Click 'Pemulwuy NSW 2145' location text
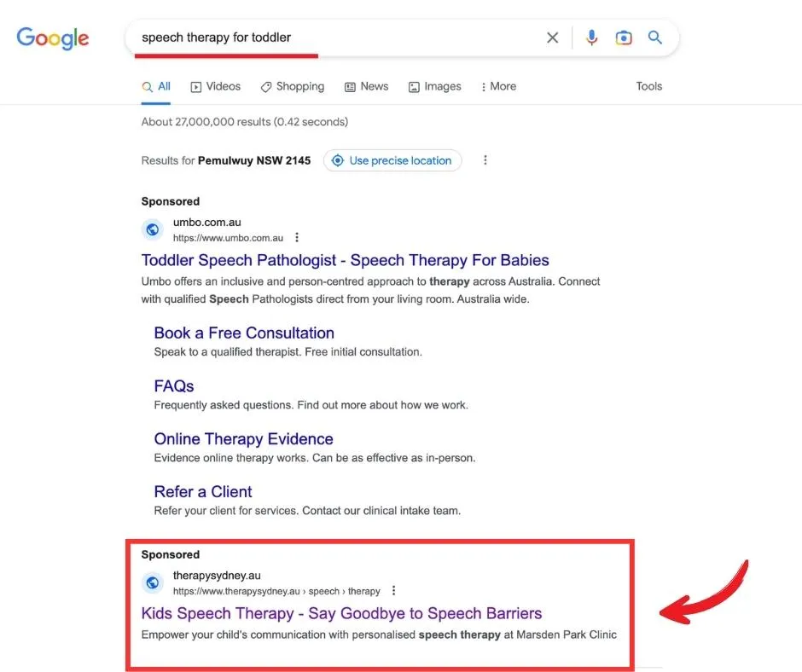This screenshot has height=672, width=802. (x=254, y=160)
